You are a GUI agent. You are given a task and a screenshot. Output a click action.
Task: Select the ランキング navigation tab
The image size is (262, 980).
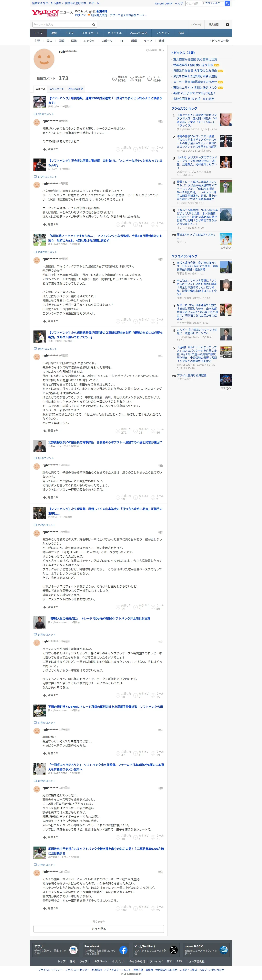[x=163, y=33]
